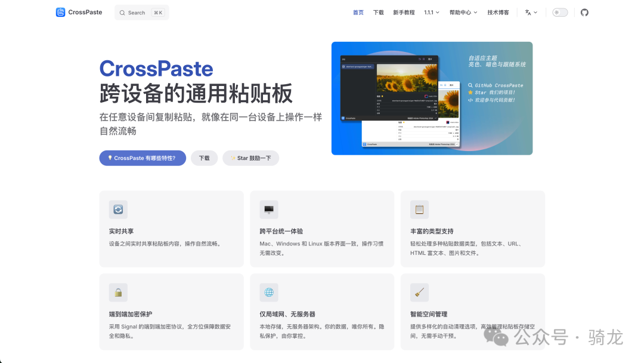Click the CrossPaste 有哪些特性 button

click(x=143, y=158)
